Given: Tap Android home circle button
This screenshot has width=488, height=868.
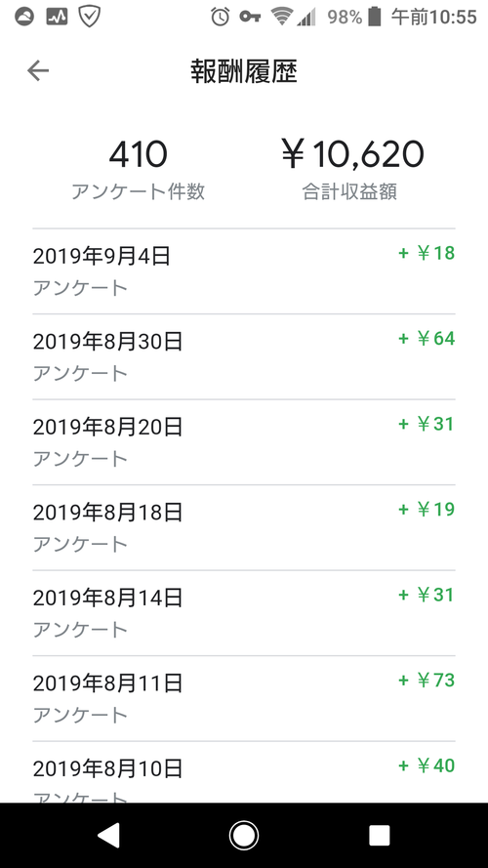Looking at the screenshot, I should click(244, 835).
